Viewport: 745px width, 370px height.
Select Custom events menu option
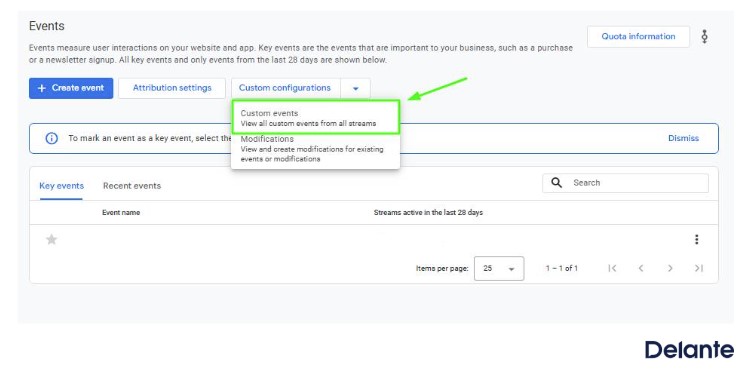pos(315,118)
